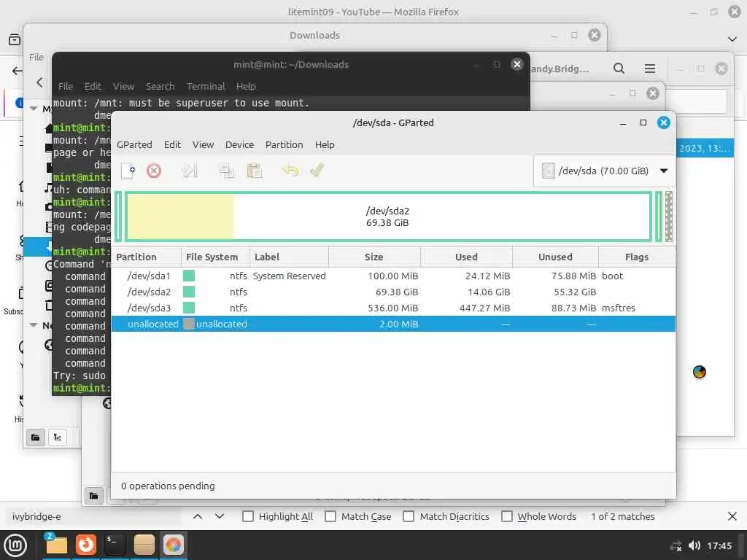The image size is (747, 560).
Task: Select the /dev/sda3 partition row
Action: pyautogui.click(x=393, y=308)
